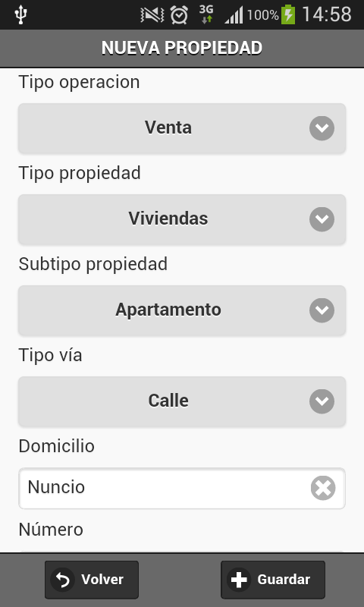Tap the Nueva Propiedad header title

point(182,48)
